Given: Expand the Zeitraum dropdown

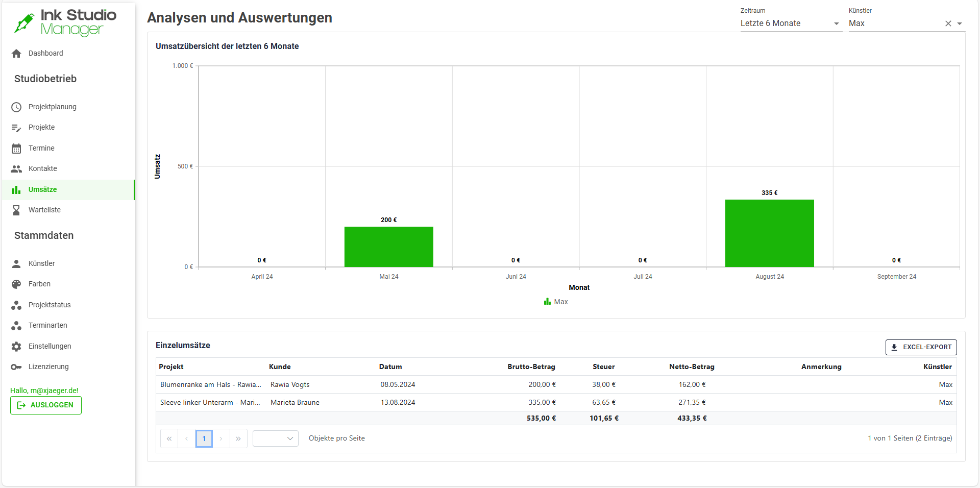Looking at the screenshot, I should coord(791,23).
